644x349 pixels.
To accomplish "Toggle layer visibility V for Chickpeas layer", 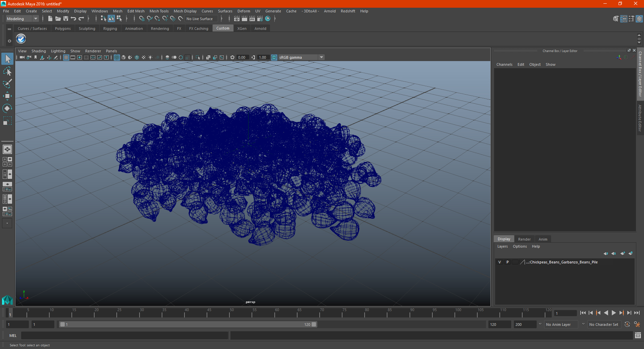I will [x=500, y=262].
